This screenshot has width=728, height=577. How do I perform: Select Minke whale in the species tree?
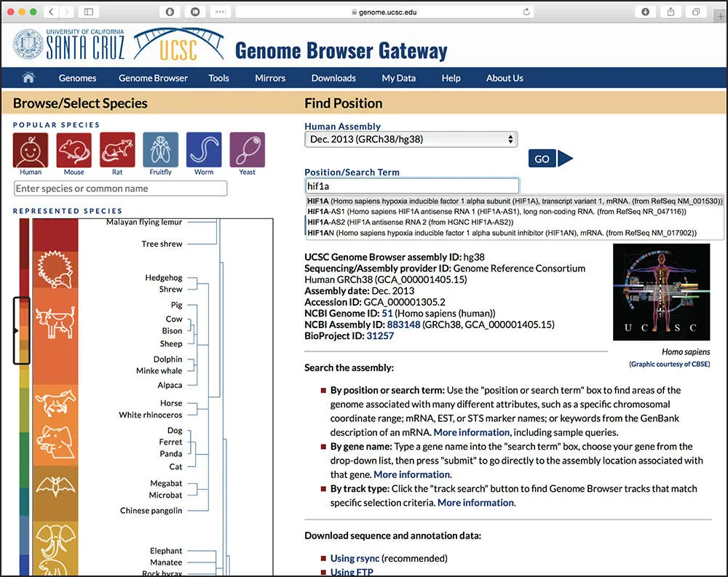pyautogui.click(x=159, y=370)
